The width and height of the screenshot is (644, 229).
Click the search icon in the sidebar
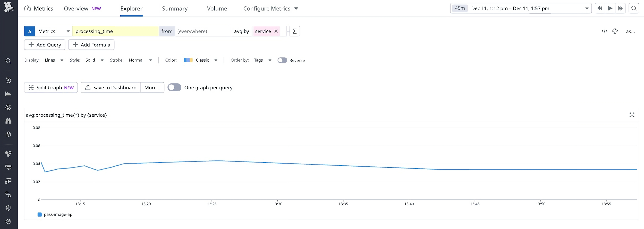pos(9,61)
